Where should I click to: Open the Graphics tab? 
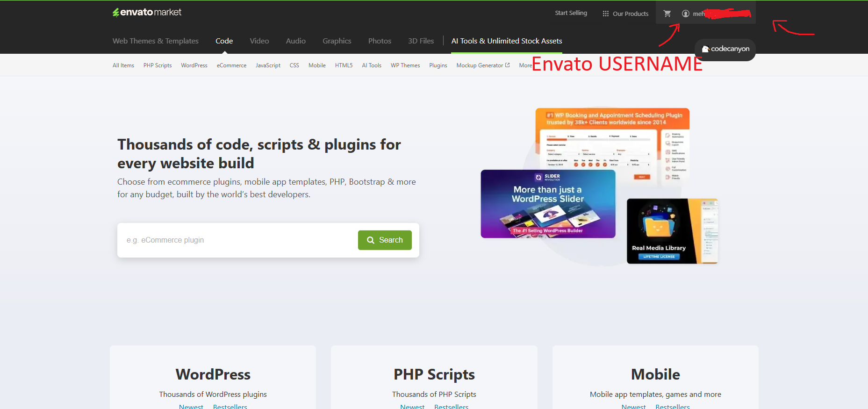pyautogui.click(x=337, y=41)
